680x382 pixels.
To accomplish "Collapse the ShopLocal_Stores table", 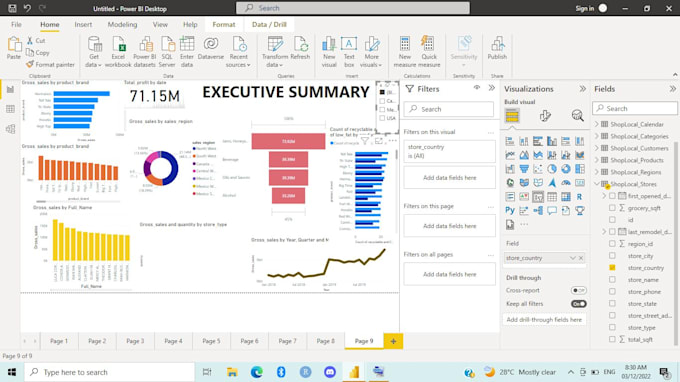I will tap(597, 184).
